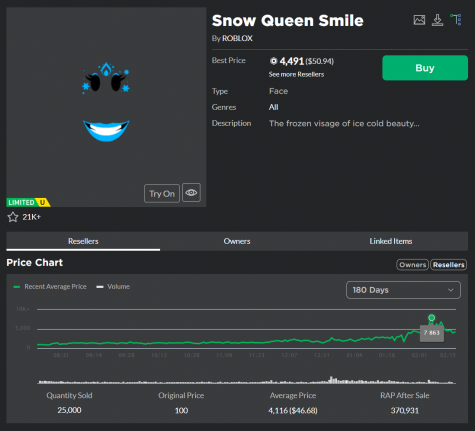Click the Price Chart heading
Viewport: 475px width, 431px height.
point(35,263)
